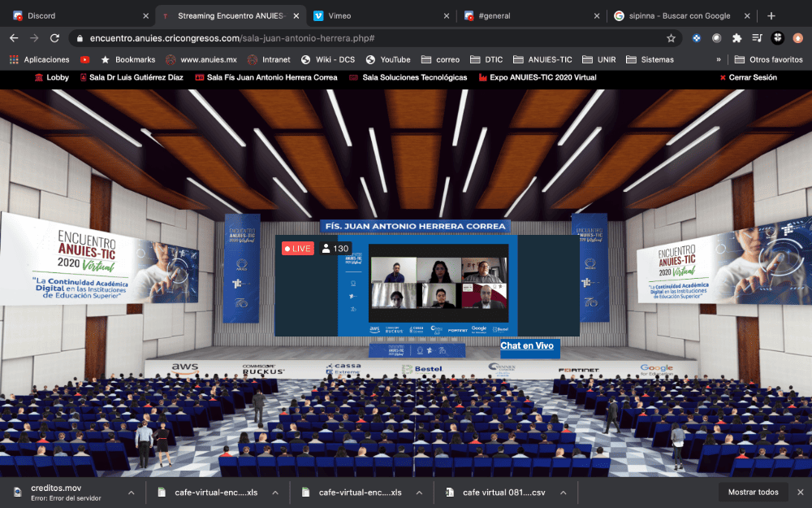Click the Mostrar todos downloads button

point(753,492)
